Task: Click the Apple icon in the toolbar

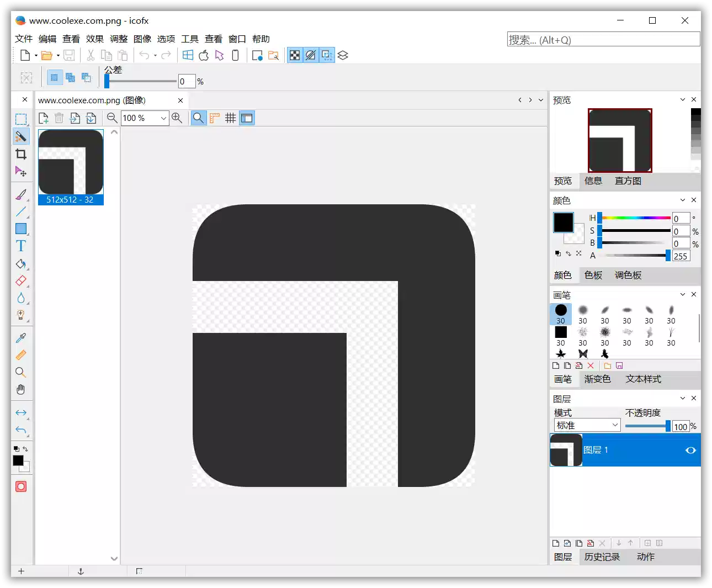Action: 204,55
